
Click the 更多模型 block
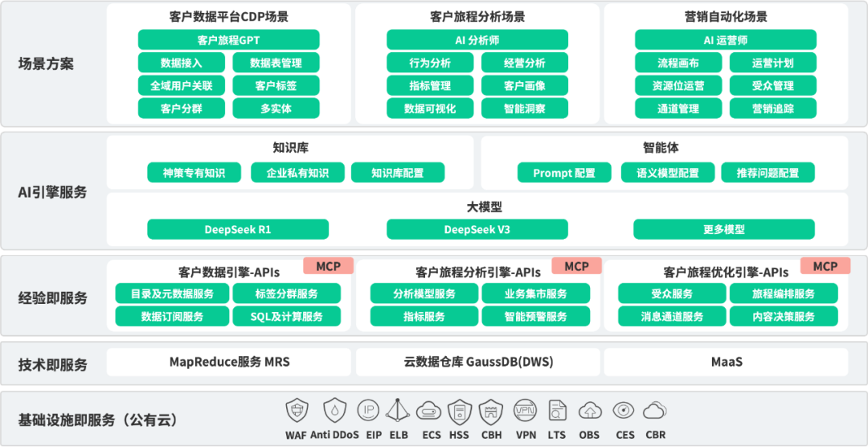click(x=724, y=229)
